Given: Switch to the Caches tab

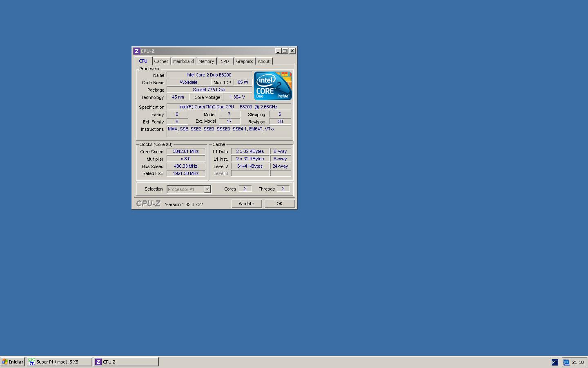Looking at the screenshot, I should 161,61.
